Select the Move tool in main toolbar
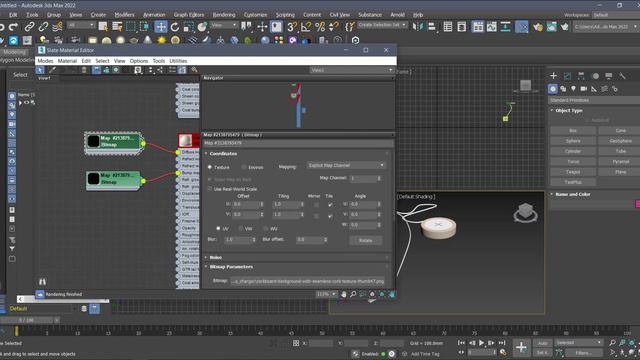Viewport: 640px width, 360px height. click(x=161, y=27)
